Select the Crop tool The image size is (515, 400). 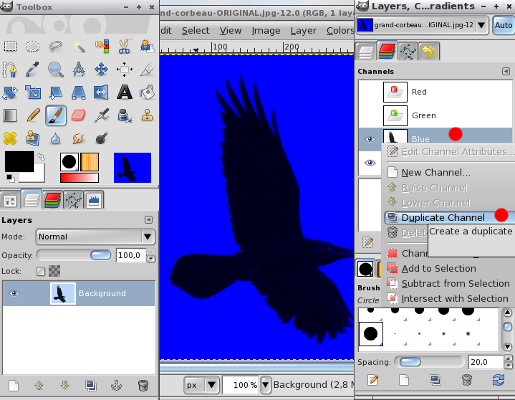147,69
